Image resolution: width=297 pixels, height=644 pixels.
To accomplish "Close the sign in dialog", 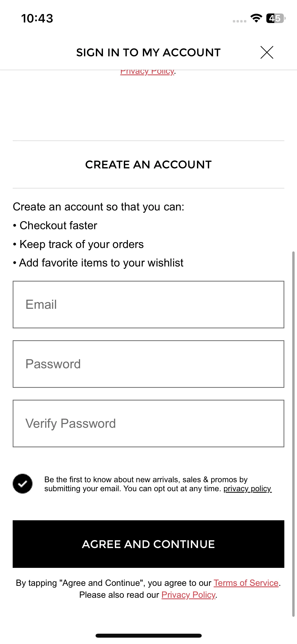I will click(x=267, y=52).
